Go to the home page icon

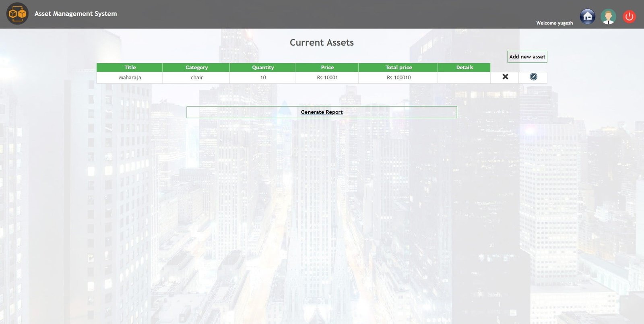pyautogui.click(x=587, y=17)
